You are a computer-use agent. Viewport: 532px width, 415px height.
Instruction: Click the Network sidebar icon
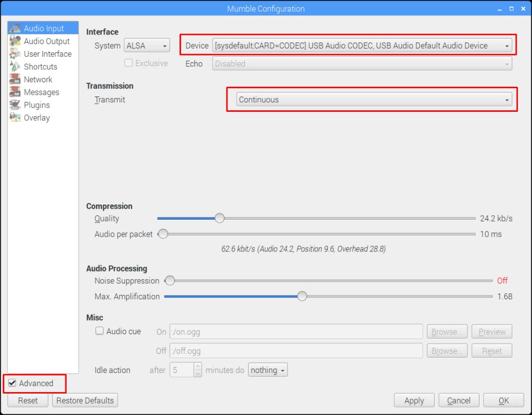(15, 79)
